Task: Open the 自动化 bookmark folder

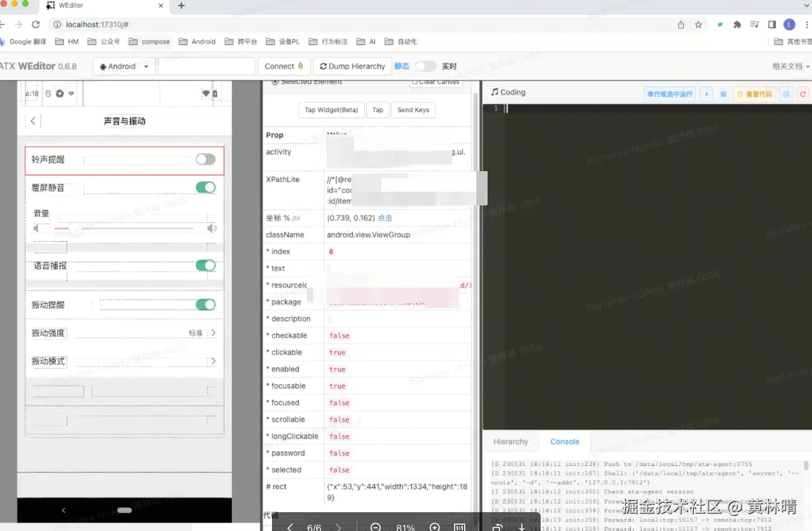Action: tap(400, 42)
